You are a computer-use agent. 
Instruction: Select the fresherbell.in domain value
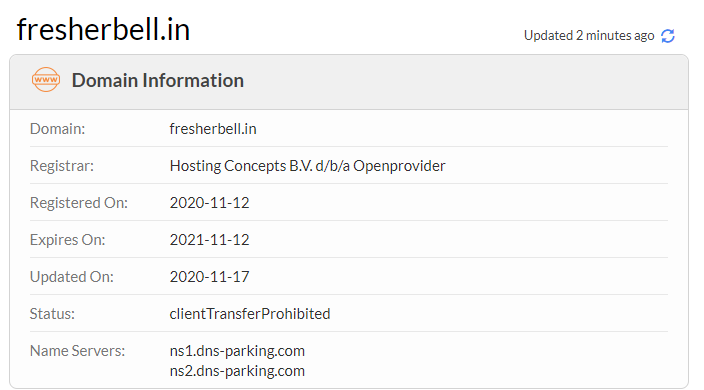point(213,129)
